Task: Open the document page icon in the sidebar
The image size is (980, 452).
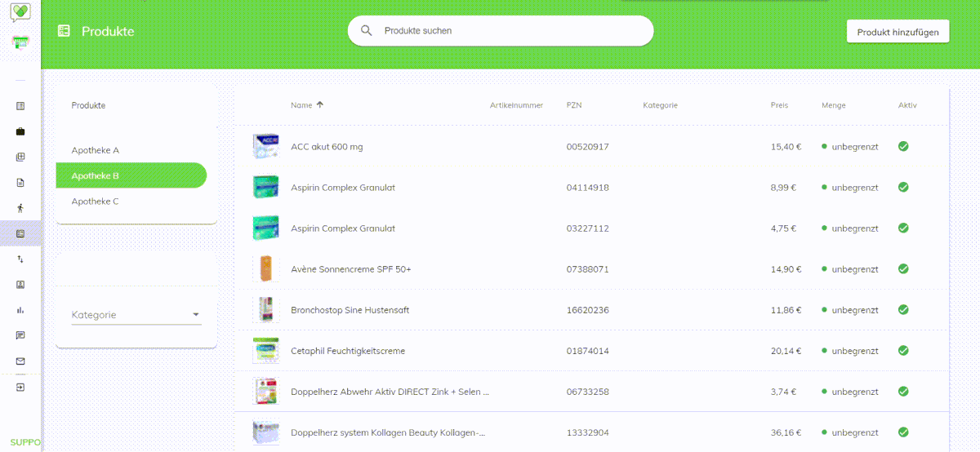Action: [x=20, y=183]
